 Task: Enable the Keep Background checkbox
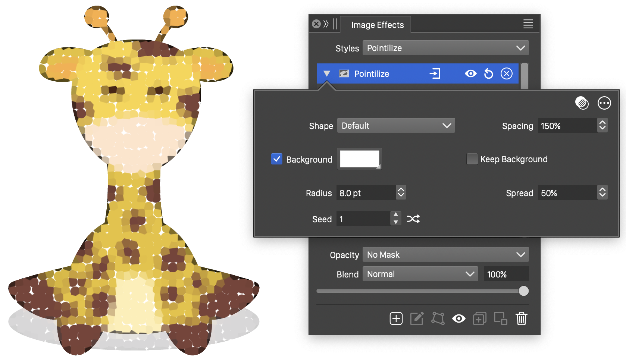coord(472,159)
